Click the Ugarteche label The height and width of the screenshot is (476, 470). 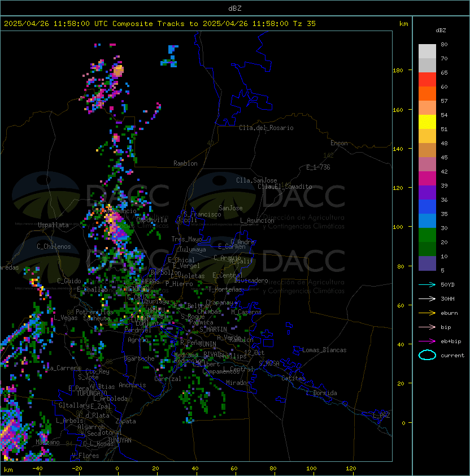[140, 358]
